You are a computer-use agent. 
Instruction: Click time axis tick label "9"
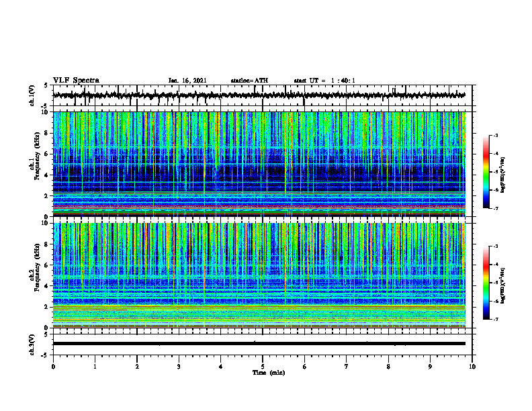(x=430, y=367)
